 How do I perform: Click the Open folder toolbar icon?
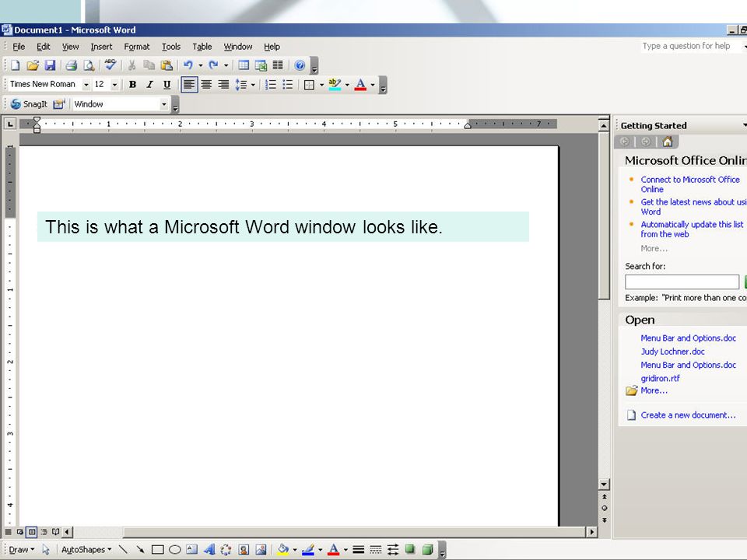pyautogui.click(x=33, y=65)
